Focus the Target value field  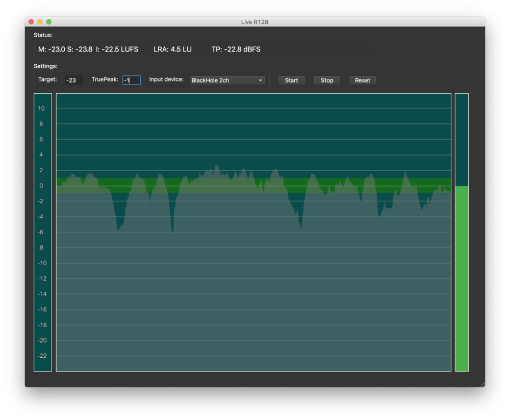tap(73, 81)
